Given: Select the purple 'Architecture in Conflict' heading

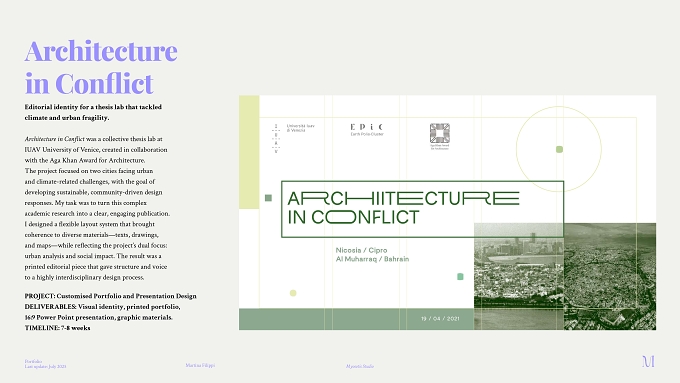Looking at the screenshot, I should point(101,67).
